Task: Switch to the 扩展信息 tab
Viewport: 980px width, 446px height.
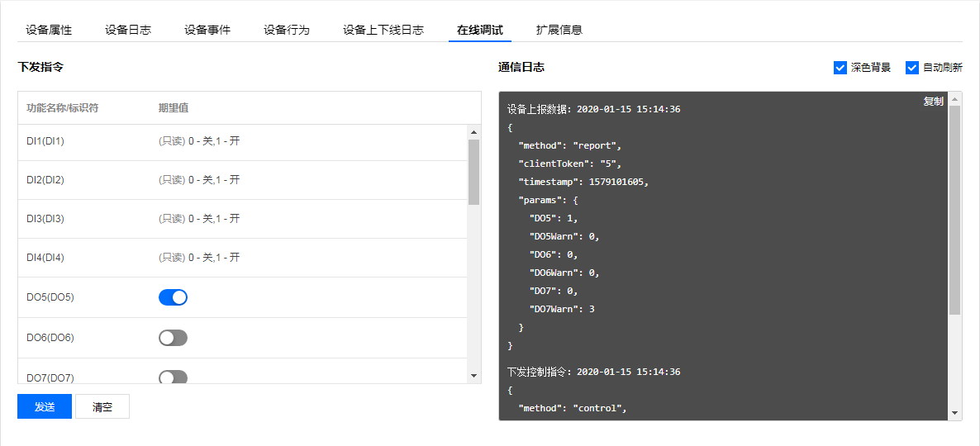Action: coord(559,30)
